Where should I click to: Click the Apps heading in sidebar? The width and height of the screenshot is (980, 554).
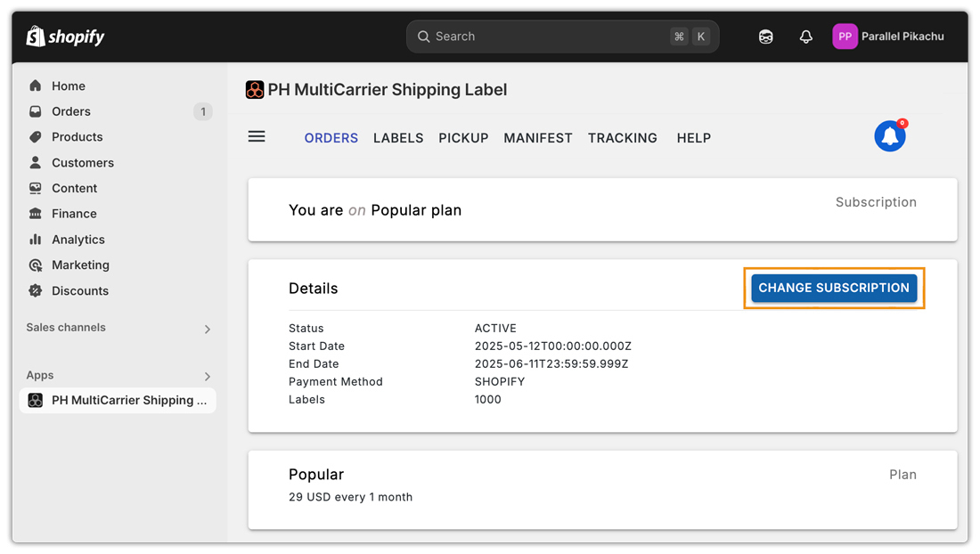40,375
